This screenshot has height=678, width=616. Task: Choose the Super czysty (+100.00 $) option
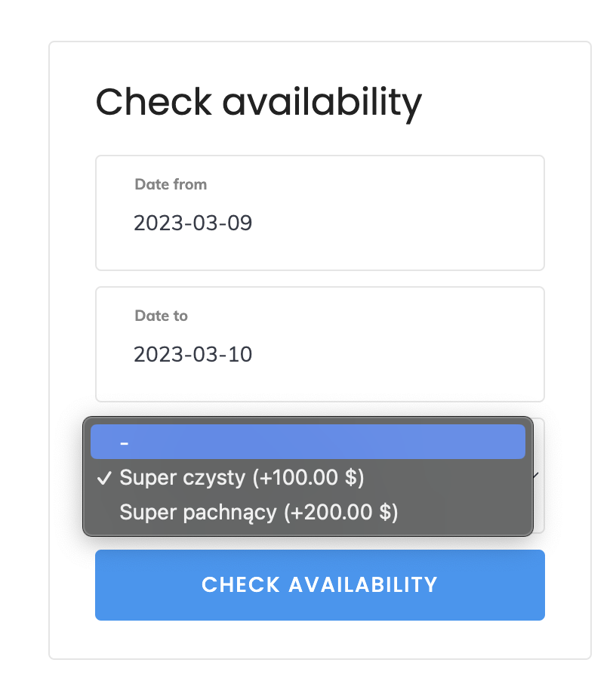pos(242,478)
